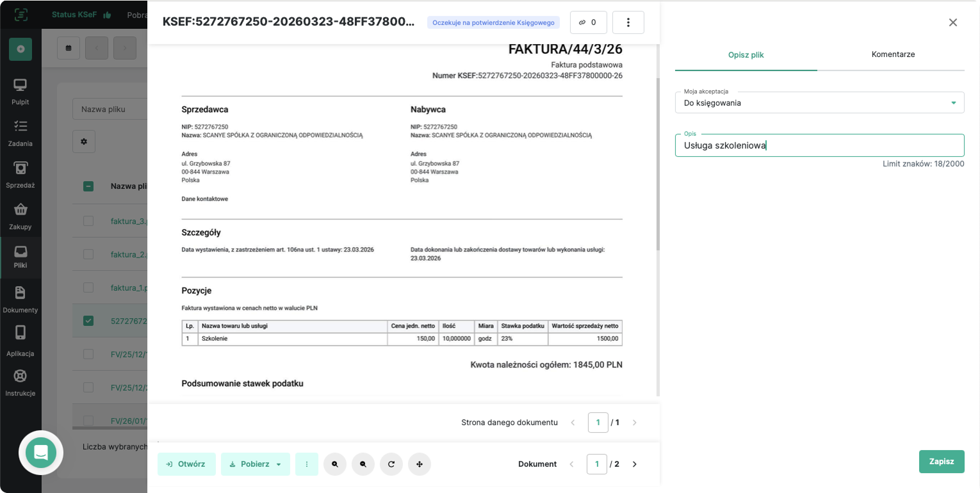Check the faktura_3 row checkbox

tap(88, 221)
